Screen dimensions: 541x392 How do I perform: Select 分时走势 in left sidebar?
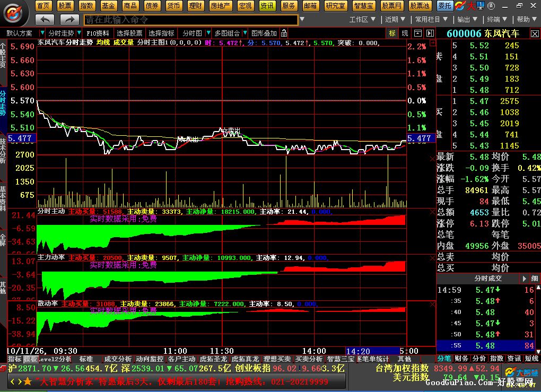click(3, 103)
